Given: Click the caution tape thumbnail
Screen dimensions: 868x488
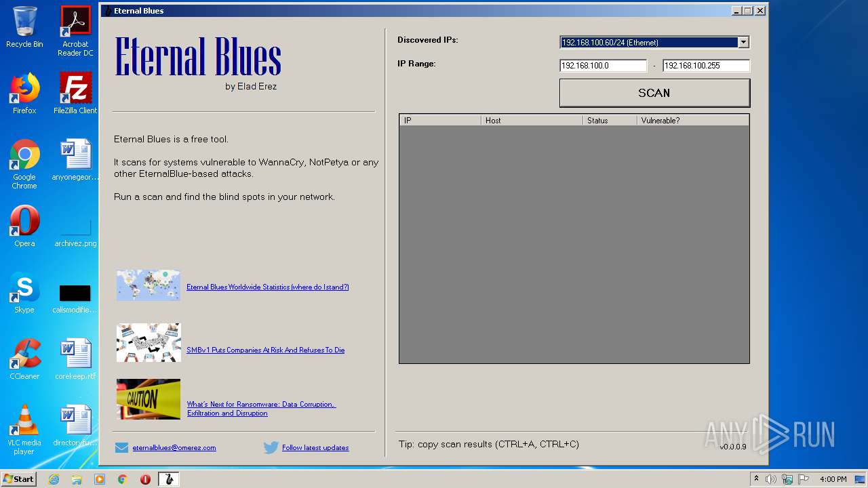Looking at the screenshot, I should click(x=149, y=399).
